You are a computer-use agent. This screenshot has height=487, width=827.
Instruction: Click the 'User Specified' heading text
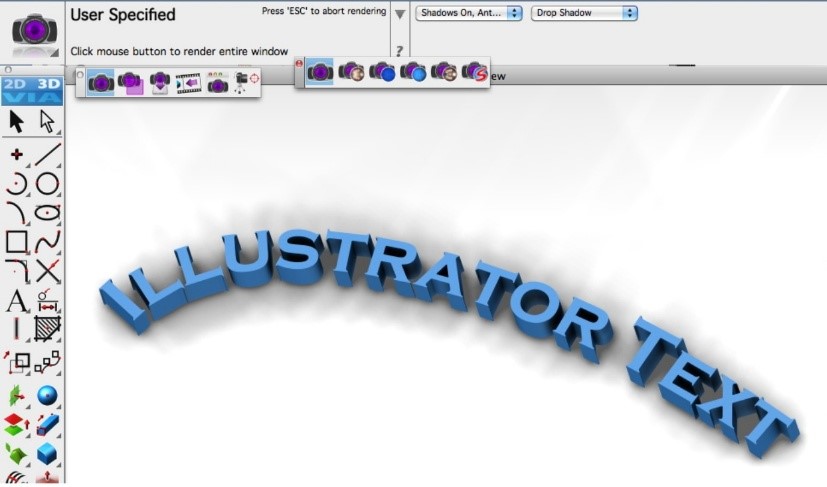pos(123,15)
